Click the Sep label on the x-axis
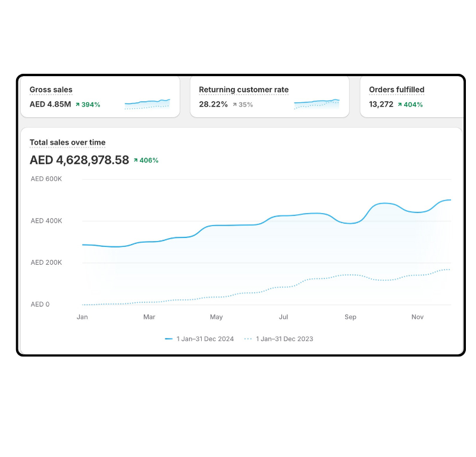Viewport: 476px width, 457px height. 350,317
